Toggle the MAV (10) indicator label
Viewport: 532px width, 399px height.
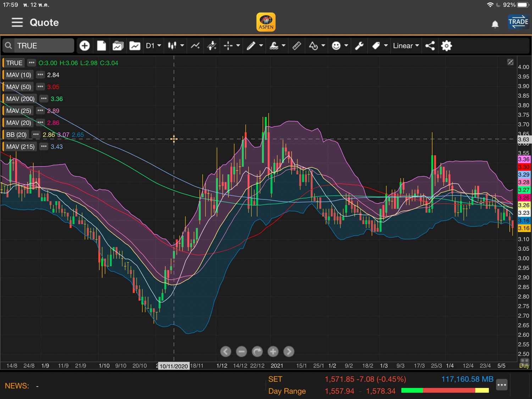19,75
